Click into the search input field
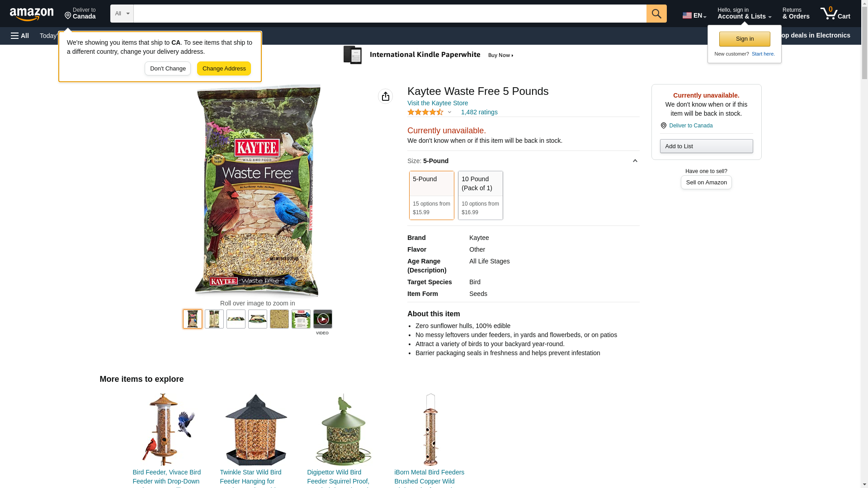This screenshot has width=868, height=488. click(390, 14)
